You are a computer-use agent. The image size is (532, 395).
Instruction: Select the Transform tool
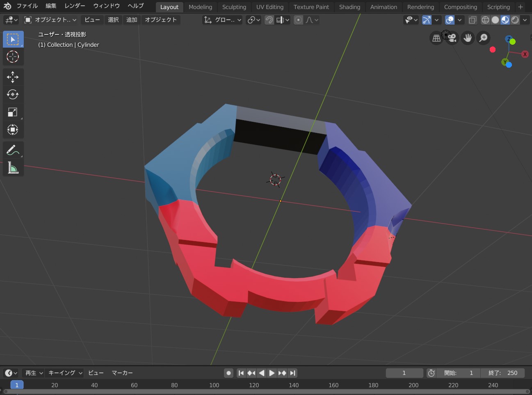pos(13,130)
